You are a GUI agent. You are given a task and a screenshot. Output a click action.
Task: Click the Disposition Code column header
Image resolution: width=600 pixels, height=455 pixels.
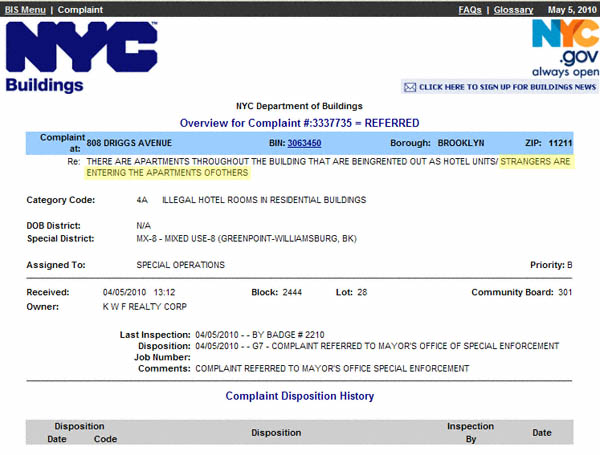point(105,439)
